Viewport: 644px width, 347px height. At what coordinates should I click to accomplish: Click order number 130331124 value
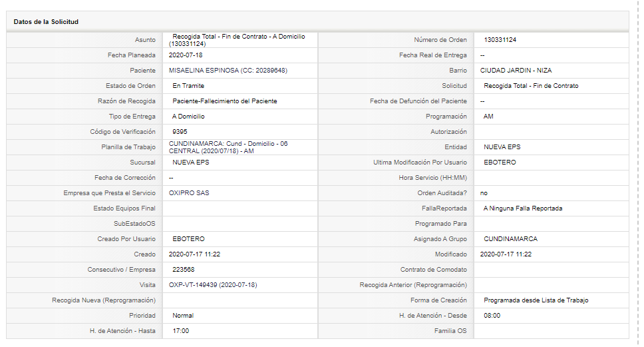(x=500, y=40)
